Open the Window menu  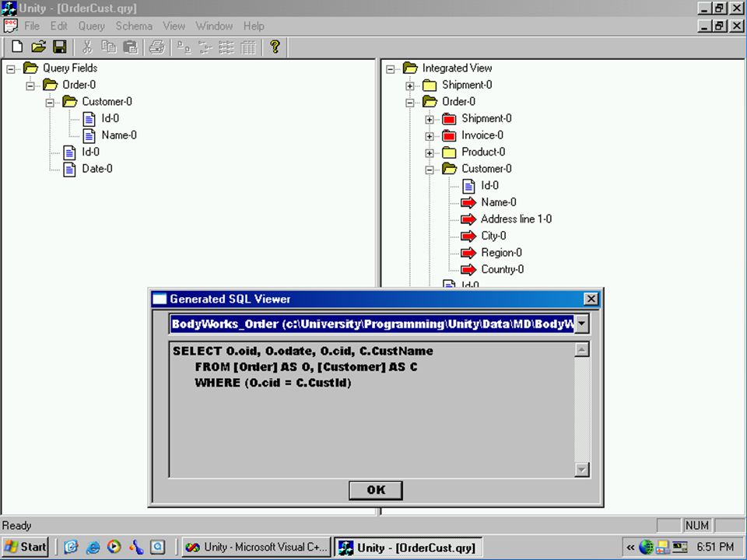(x=214, y=26)
